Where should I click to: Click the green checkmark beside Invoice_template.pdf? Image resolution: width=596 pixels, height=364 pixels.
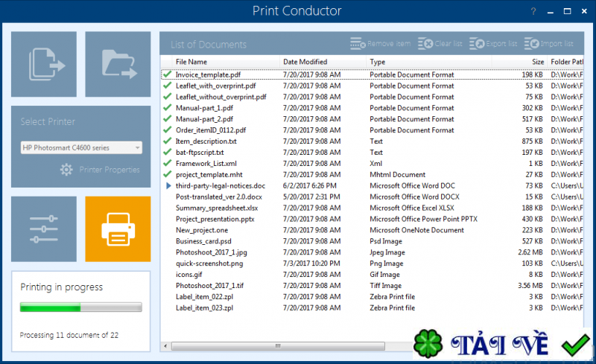(x=167, y=74)
